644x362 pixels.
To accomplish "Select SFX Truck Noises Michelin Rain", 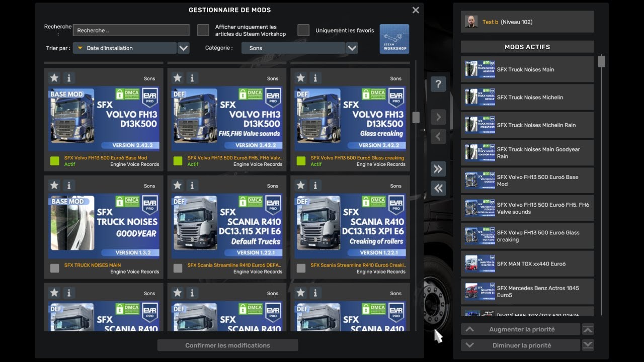I will (x=527, y=125).
